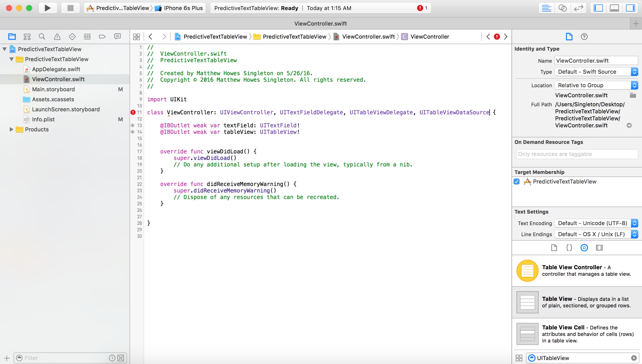Open the Symbol navigator
Viewport: 642px width, 364px height.
(27, 37)
